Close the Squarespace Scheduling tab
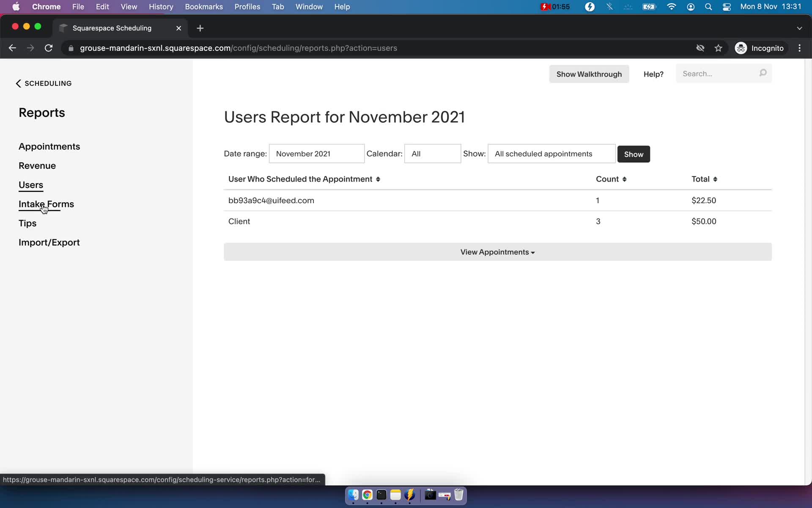 click(178, 28)
